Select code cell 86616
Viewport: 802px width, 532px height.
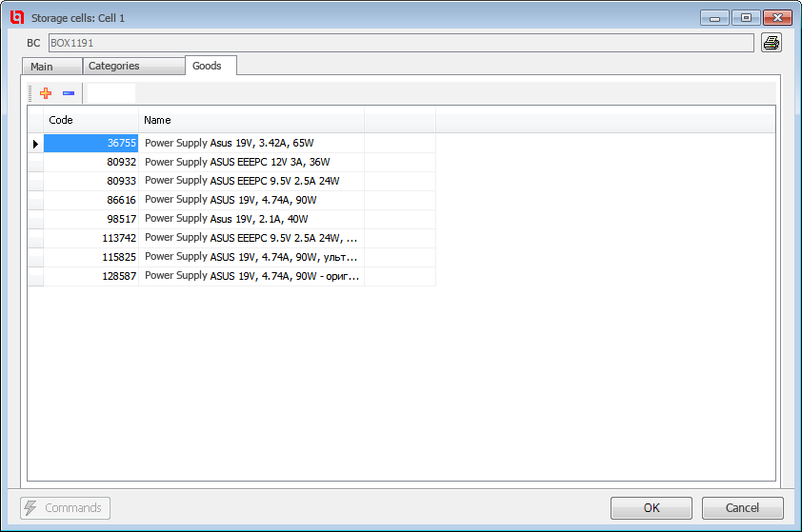(x=90, y=200)
